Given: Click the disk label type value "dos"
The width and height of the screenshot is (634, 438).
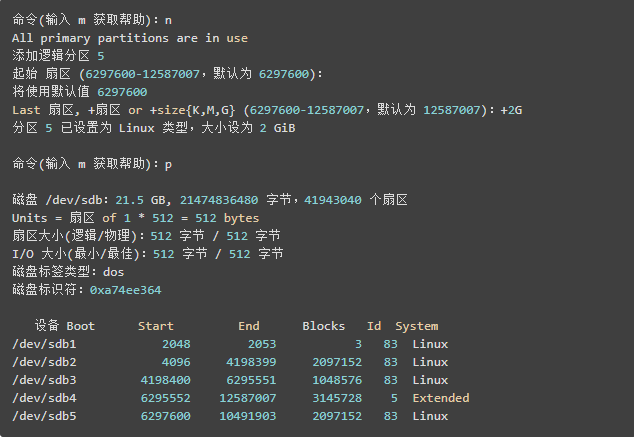Looking at the screenshot, I should [113, 272].
